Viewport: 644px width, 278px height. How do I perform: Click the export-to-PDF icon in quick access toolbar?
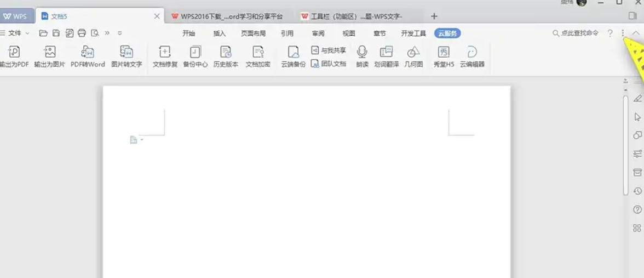(x=69, y=33)
